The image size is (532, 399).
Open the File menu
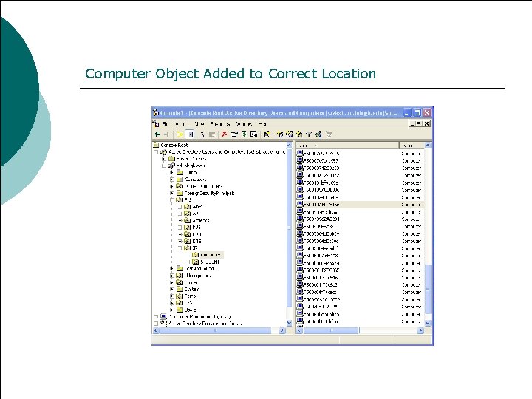tap(165, 124)
